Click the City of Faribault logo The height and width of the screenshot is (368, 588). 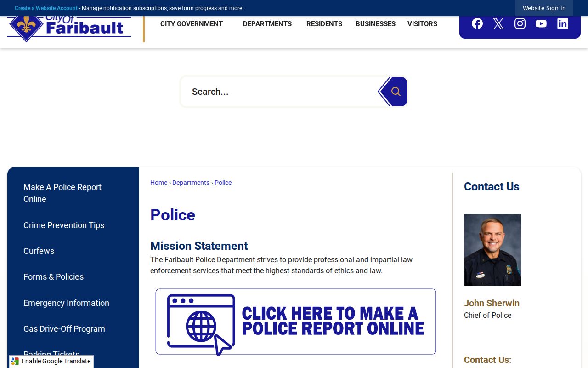point(69,28)
